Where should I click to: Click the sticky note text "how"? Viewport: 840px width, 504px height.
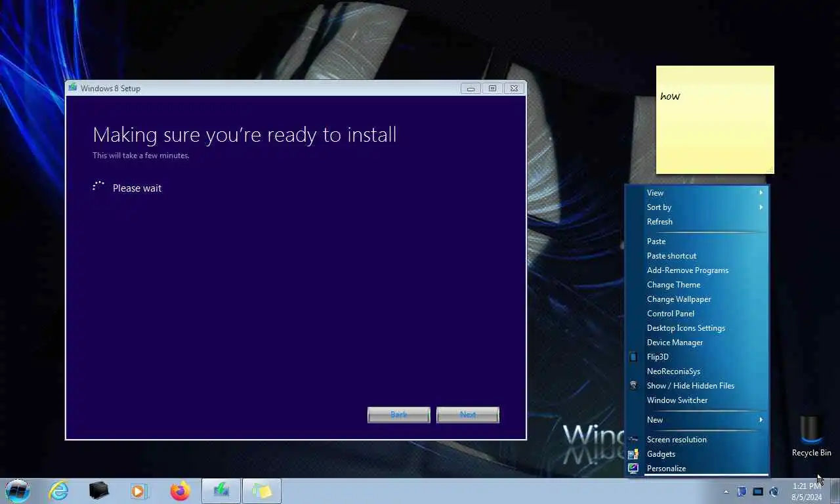click(670, 96)
